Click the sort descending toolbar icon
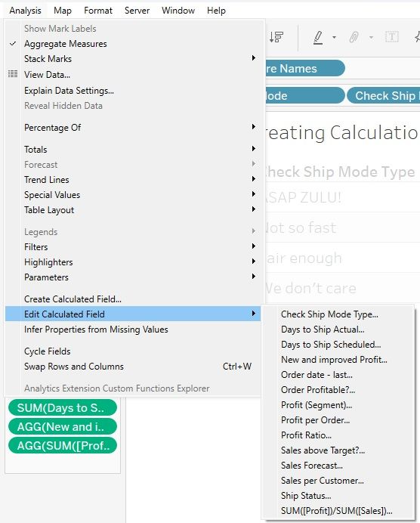 click(x=276, y=37)
